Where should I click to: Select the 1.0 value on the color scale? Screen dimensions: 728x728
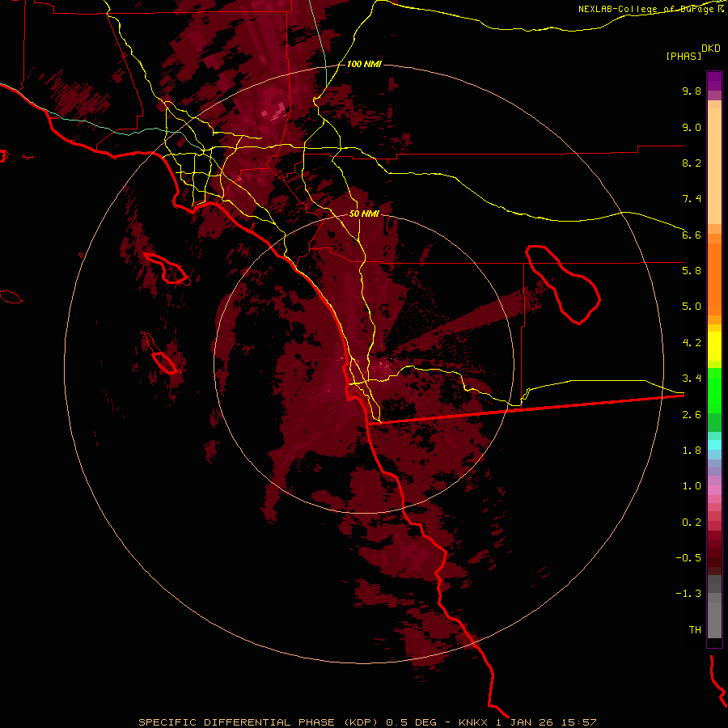tap(692, 485)
